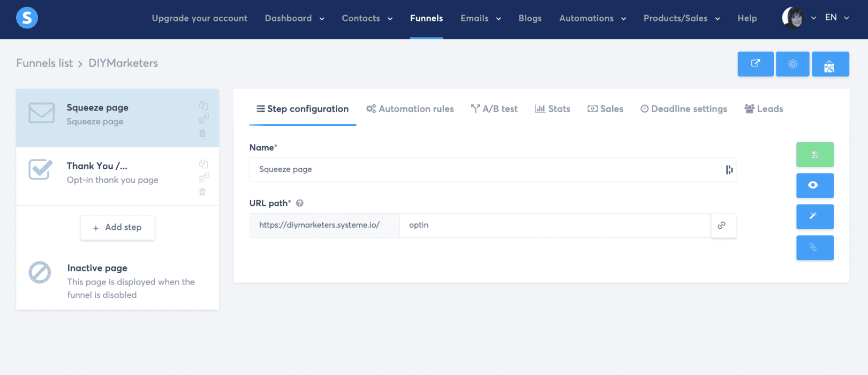Screen dimensions: 868x375
Task: Open the Stats tab
Action: [553, 109]
